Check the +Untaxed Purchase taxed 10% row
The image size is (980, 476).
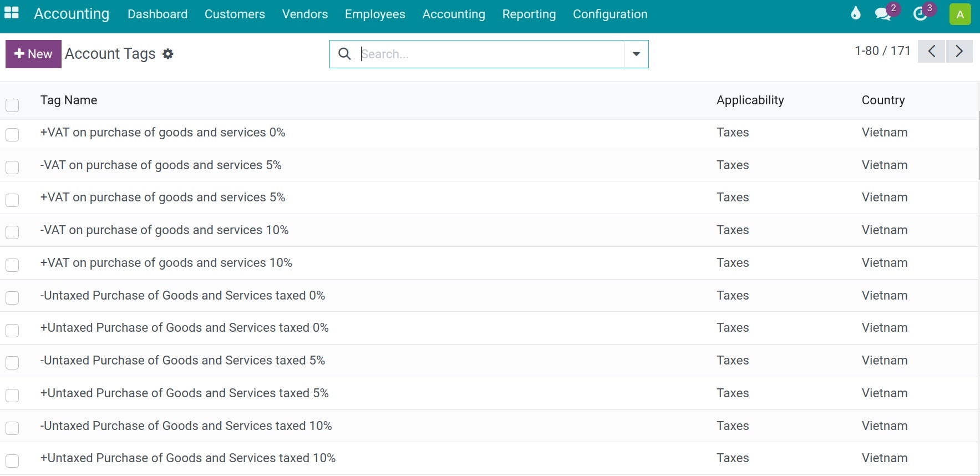[x=12, y=460]
